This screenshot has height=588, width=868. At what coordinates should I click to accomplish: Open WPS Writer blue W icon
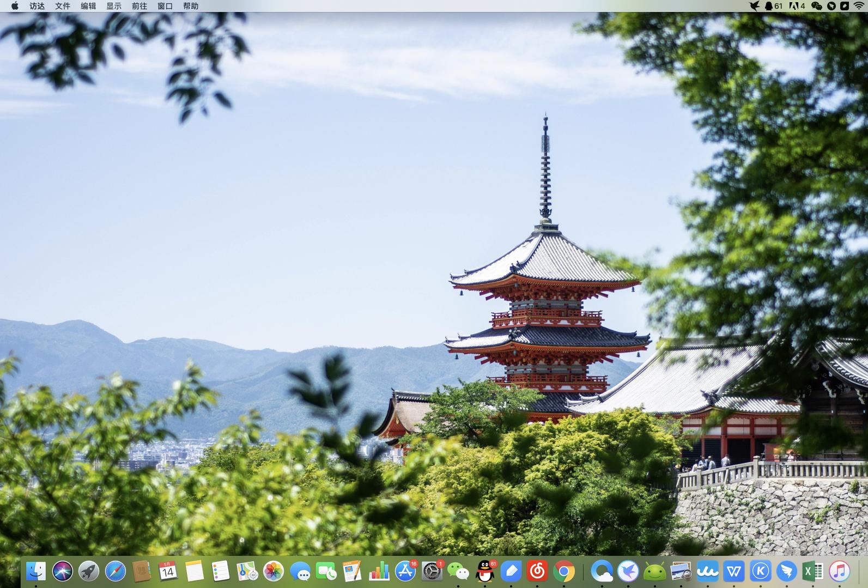734,571
